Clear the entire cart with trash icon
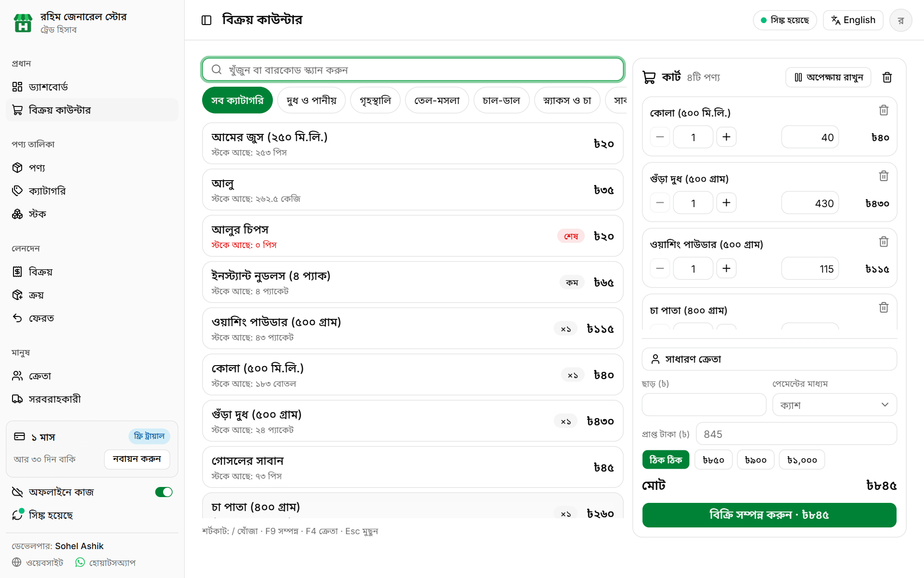Screen dimensions: 924x578 click(887, 78)
